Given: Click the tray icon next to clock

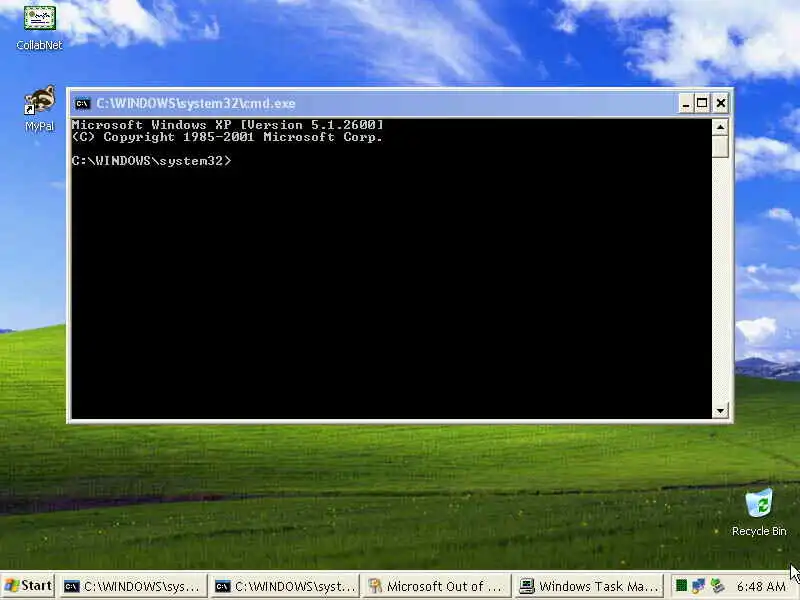Looking at the screenshot, I should pyautogui.click(x=718, y=586).
